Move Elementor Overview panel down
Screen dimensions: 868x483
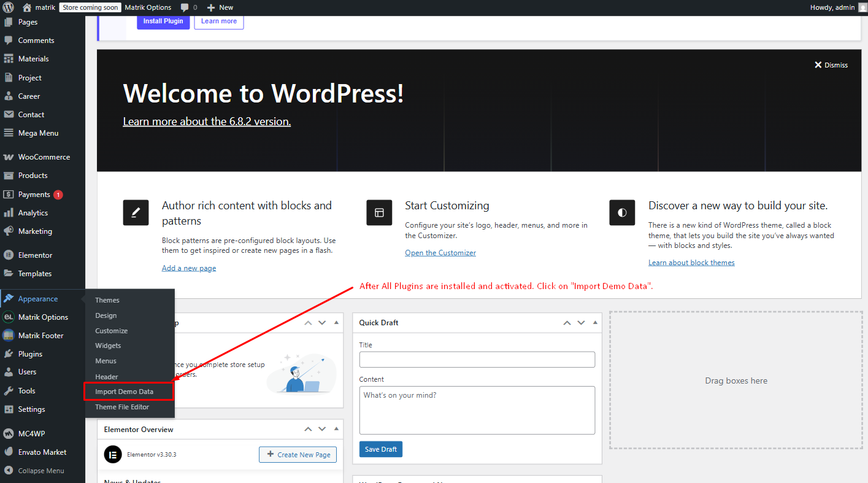(x=322, y=429)
